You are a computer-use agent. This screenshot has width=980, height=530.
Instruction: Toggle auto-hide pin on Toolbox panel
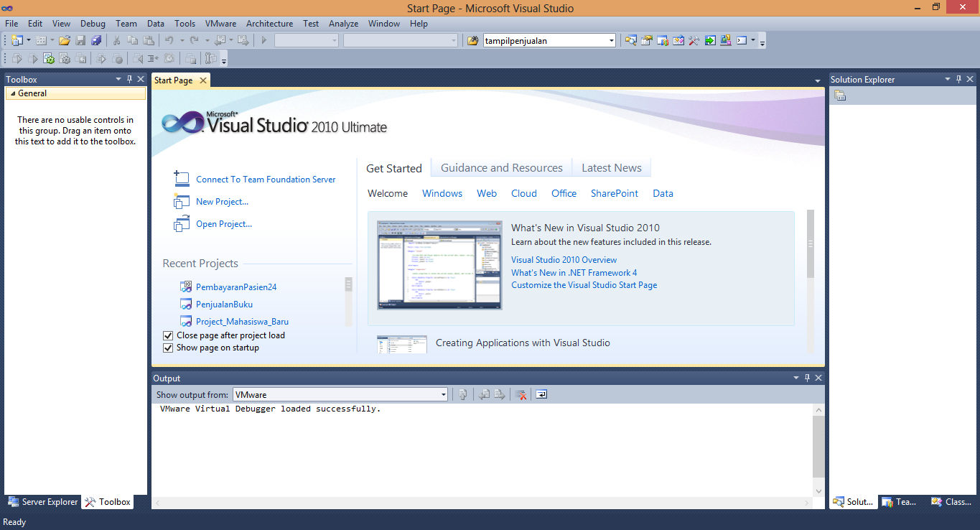[129, 79]
